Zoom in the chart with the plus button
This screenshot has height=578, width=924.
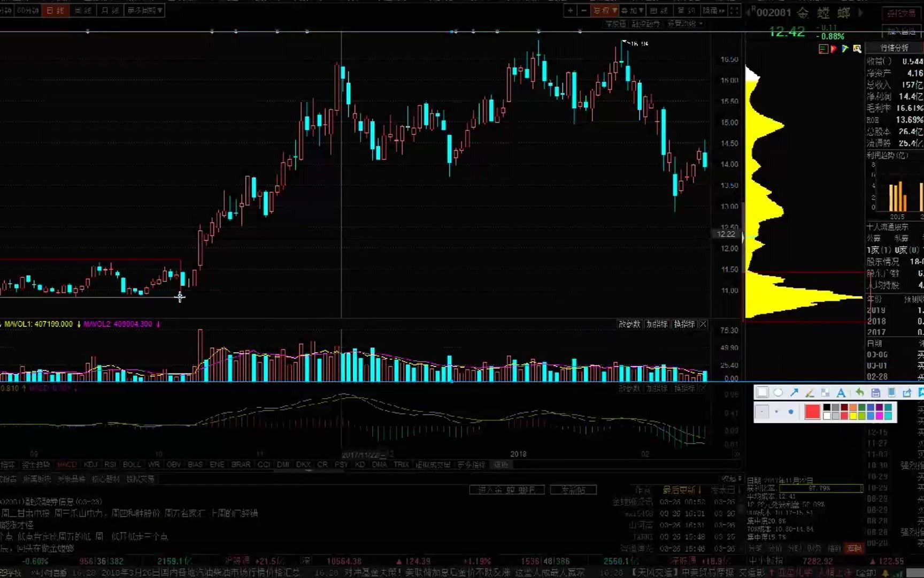point(571,10)
